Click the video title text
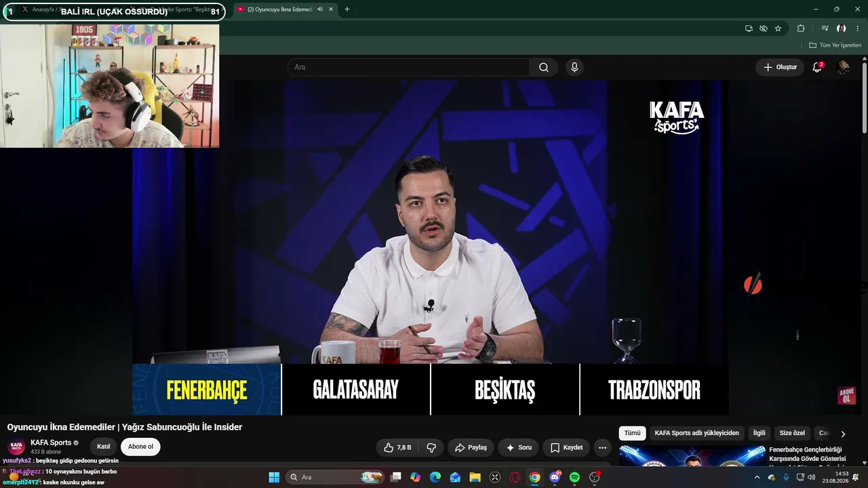 [x=125, y=427]
